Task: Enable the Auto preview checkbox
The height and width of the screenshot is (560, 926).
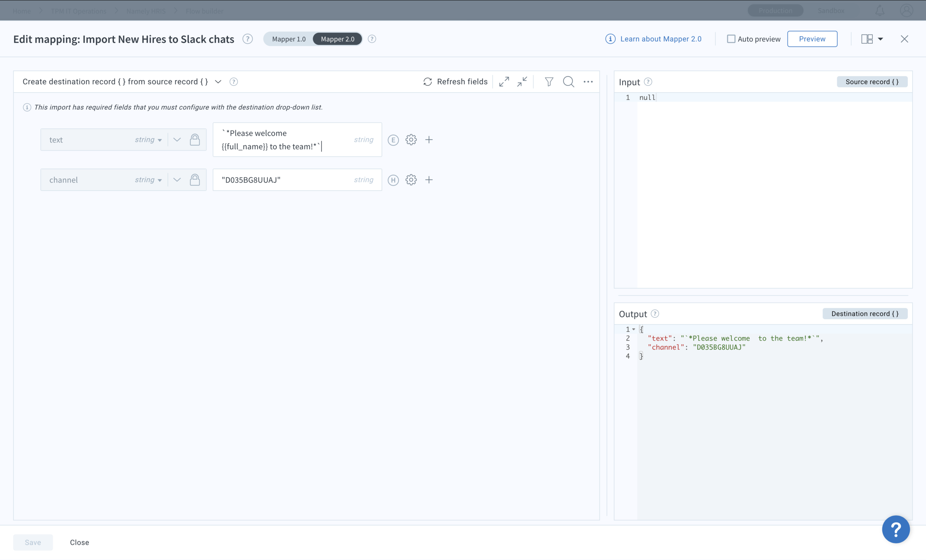Action: (731, 39)
